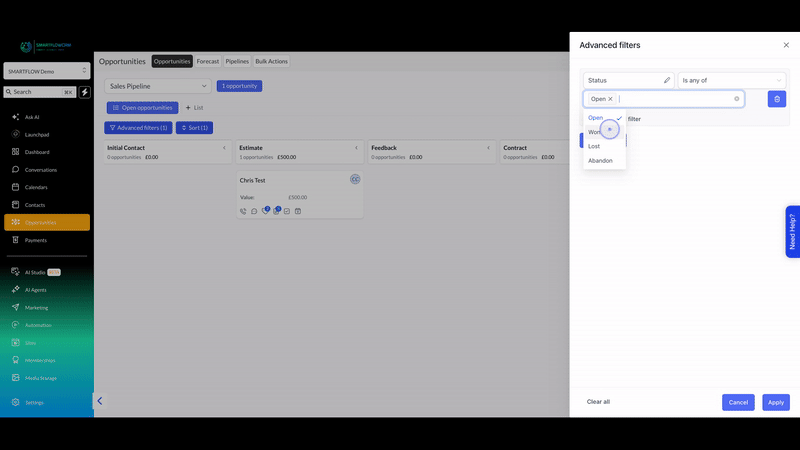Click the task checkbox icon on Chris Test card

coord(287,211)
